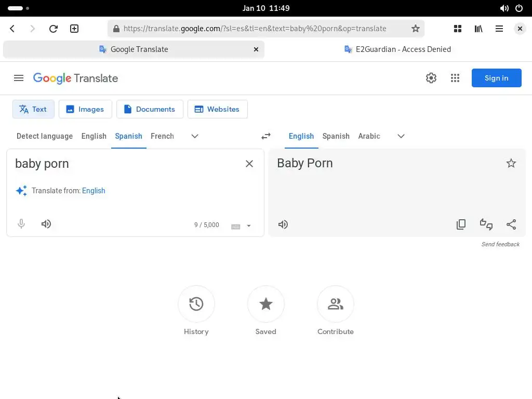Reload the current page
Screen dimensions: 532x399
pos(54,29)
